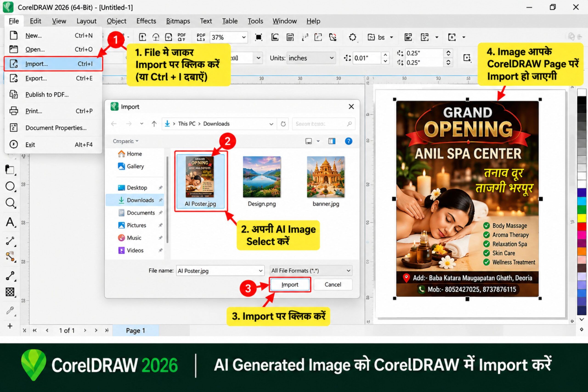Select the Eyedropper tool
Viewport: 588px width, 392px height.
(10, 310)
